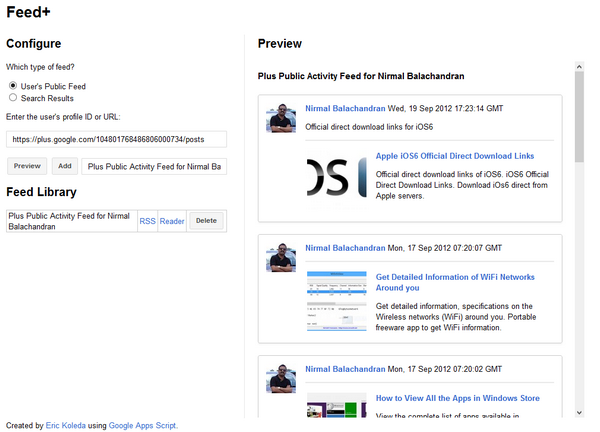Click the preview scrollbar thumb
Viewport: 600px width, 432px height.
(579, 117)
